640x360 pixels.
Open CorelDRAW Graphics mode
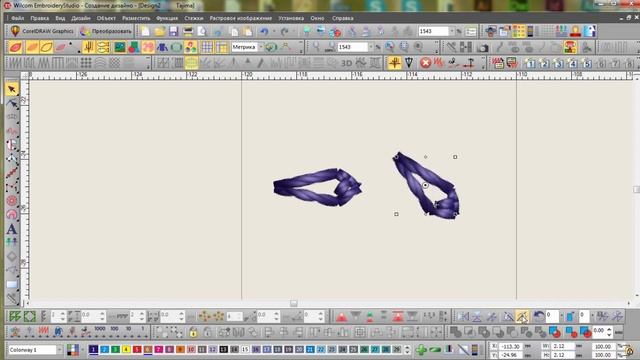42,31
